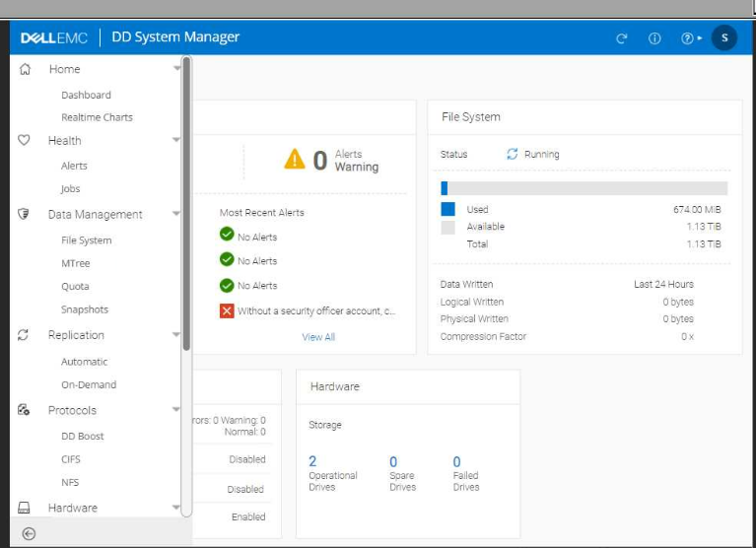The image size is (756, 548).
Task: Click the red X alert icon
Action: pyautogui.click(x=227, y=310)
